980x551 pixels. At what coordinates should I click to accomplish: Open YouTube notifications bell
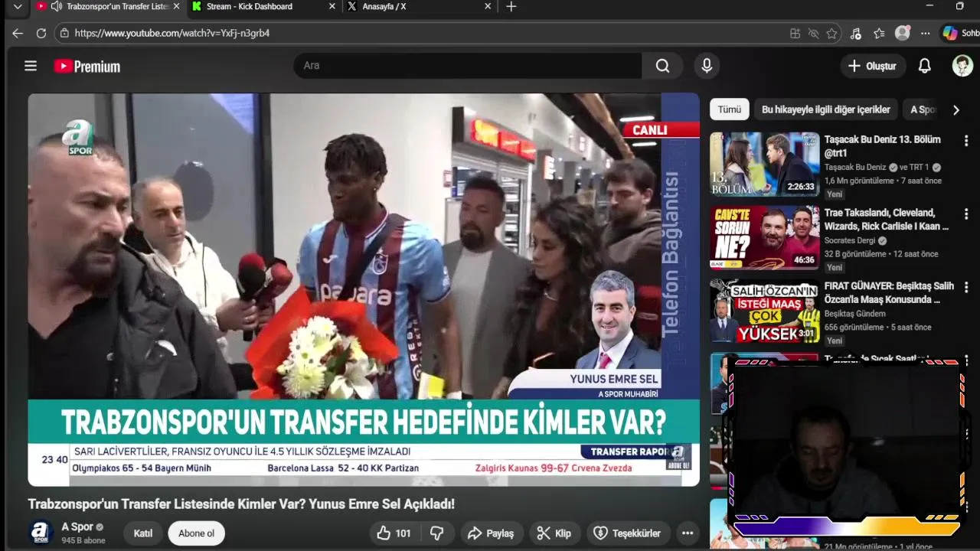(924, 66)
